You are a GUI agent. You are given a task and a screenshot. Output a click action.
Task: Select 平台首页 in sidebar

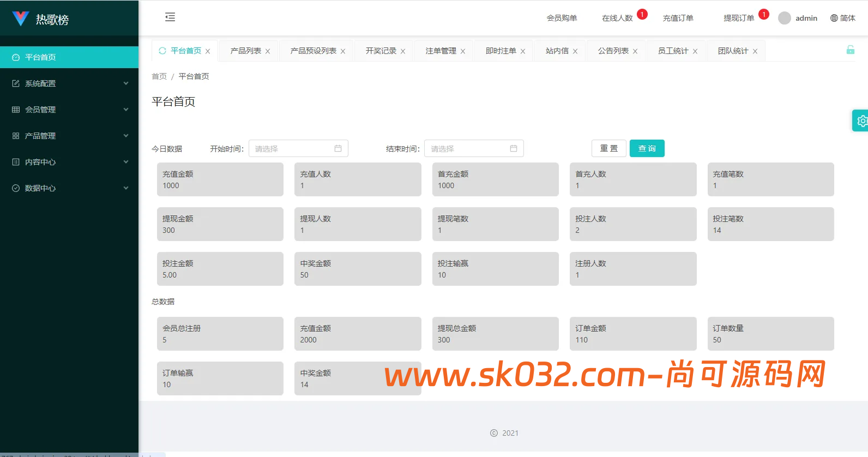click(x=69, y=57)
